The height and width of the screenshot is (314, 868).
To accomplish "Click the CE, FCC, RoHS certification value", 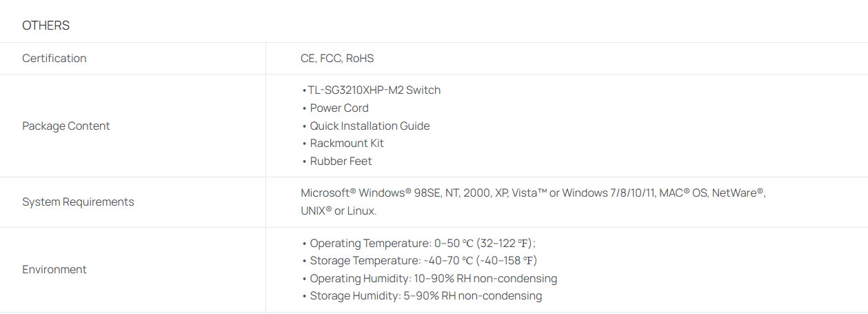I will [337, 59].
